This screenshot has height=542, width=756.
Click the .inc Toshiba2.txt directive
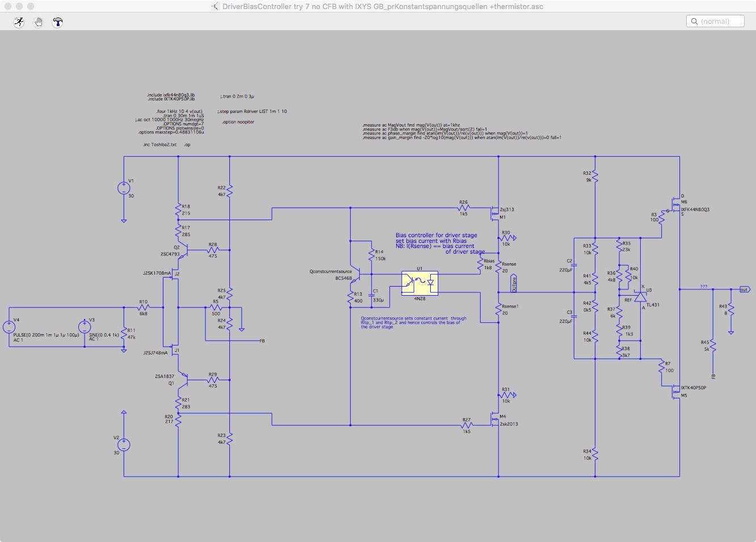coord(159,145)
